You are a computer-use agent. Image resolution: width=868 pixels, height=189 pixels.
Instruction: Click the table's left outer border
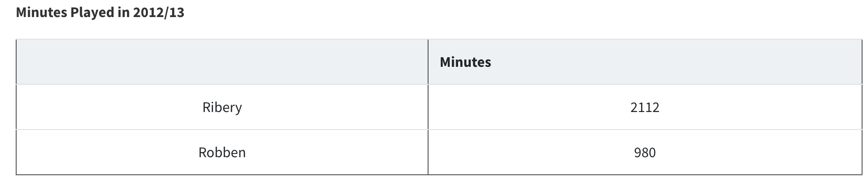(x=16, y=107)
